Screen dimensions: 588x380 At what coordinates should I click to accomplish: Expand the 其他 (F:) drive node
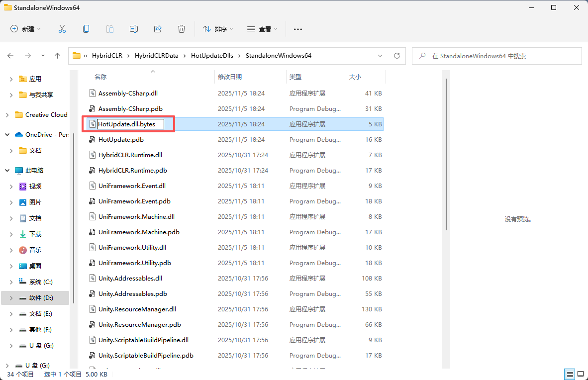tap(11, 330)
